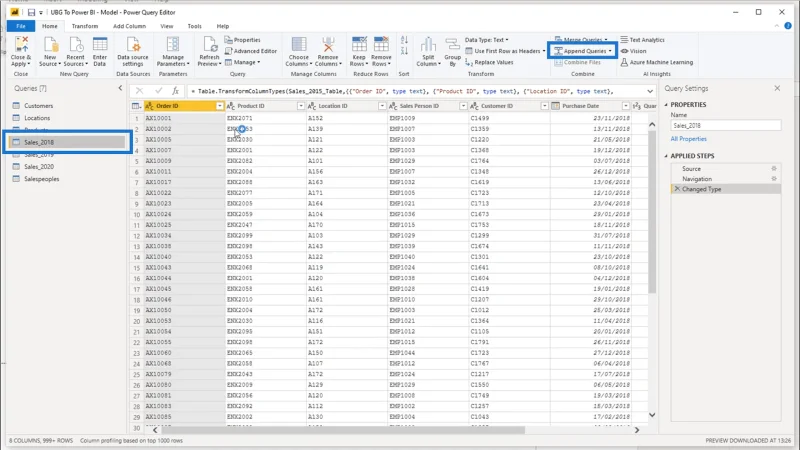Screen dimensions: 800x450
Task: Close the Query Settings pane
Action: 777,88
